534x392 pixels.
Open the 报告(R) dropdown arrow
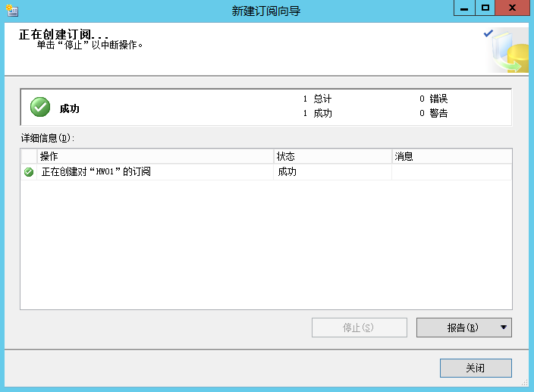click(x=504, y=328)
